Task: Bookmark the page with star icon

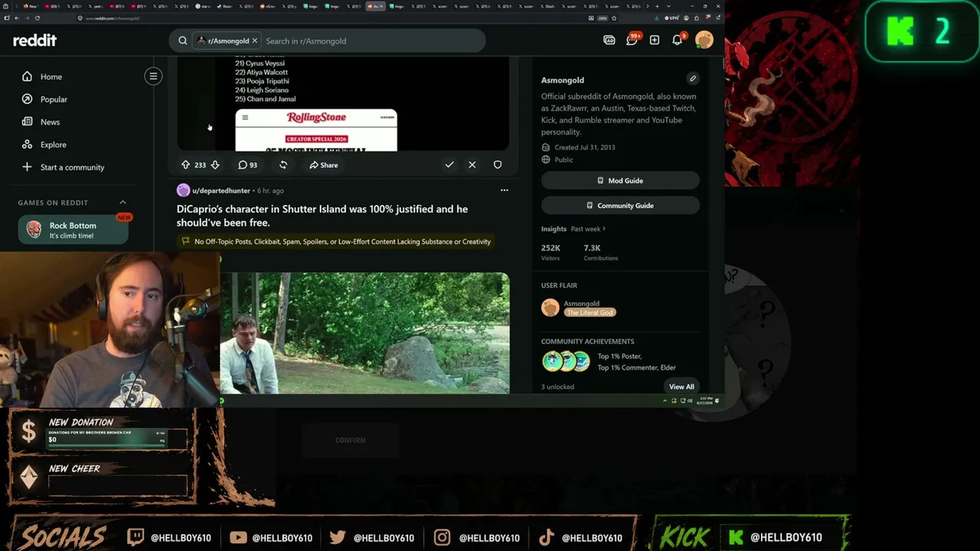Action: (x=614, y=18)
